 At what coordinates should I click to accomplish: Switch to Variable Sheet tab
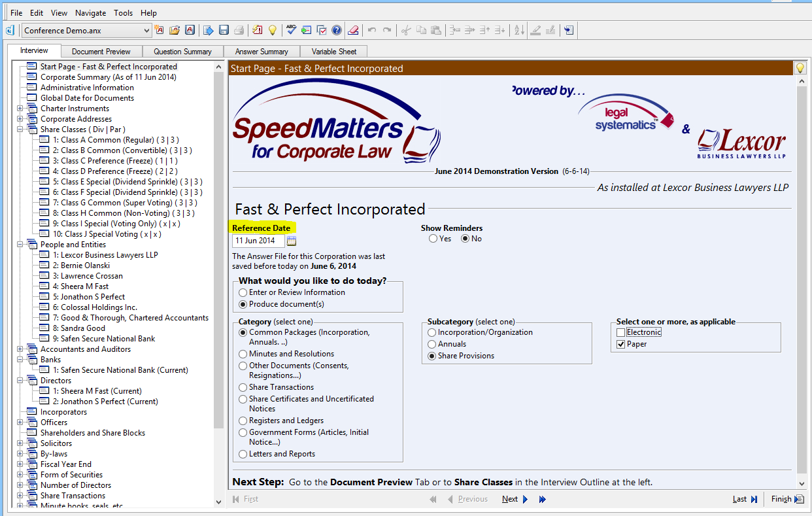[334, 51]
